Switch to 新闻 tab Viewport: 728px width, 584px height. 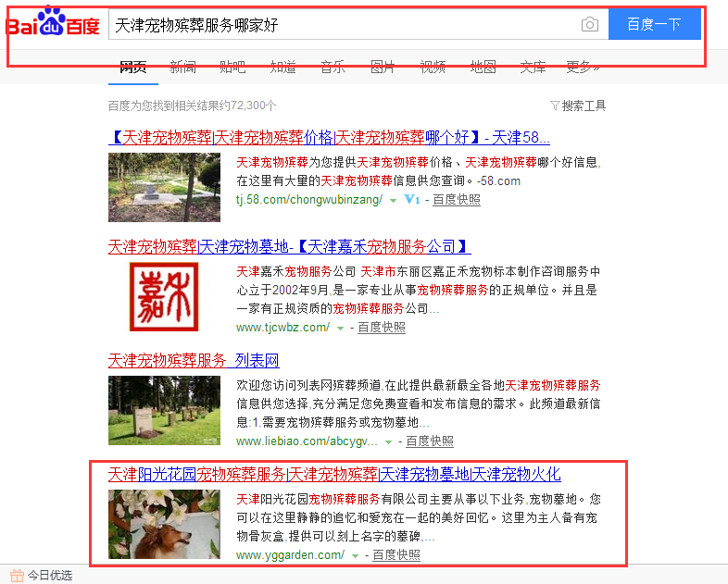coord(183,67)
